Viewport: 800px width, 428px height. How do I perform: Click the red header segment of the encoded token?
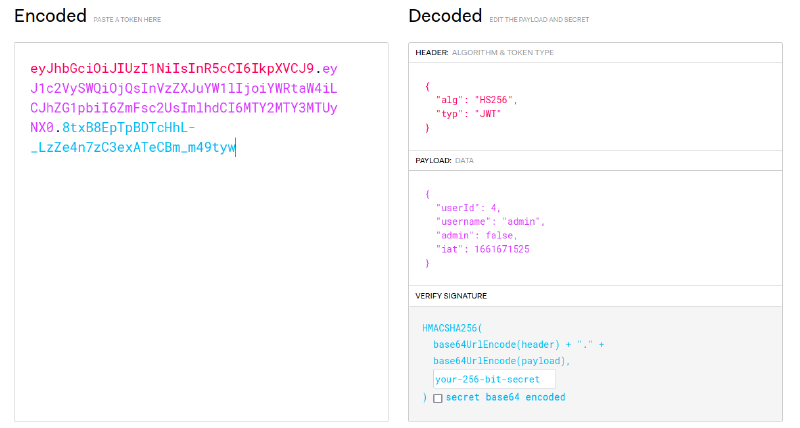tap(172, 69)
